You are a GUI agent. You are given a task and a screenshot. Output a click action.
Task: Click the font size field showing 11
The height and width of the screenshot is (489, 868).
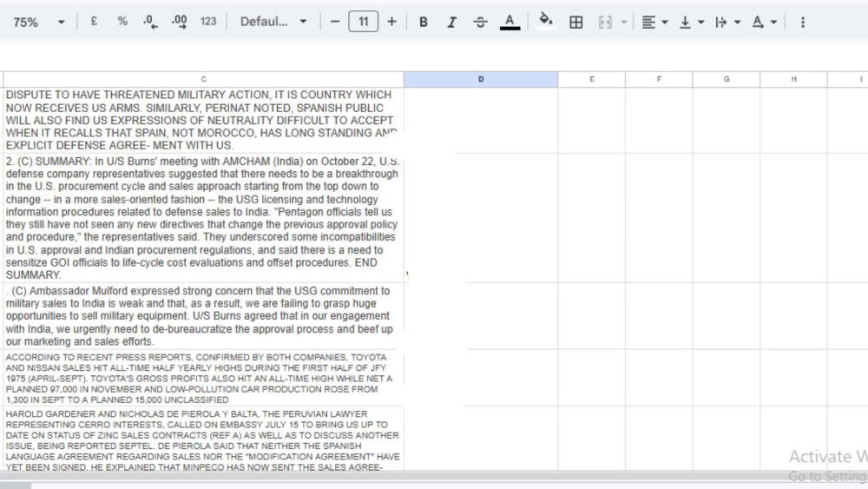(363, 22)
